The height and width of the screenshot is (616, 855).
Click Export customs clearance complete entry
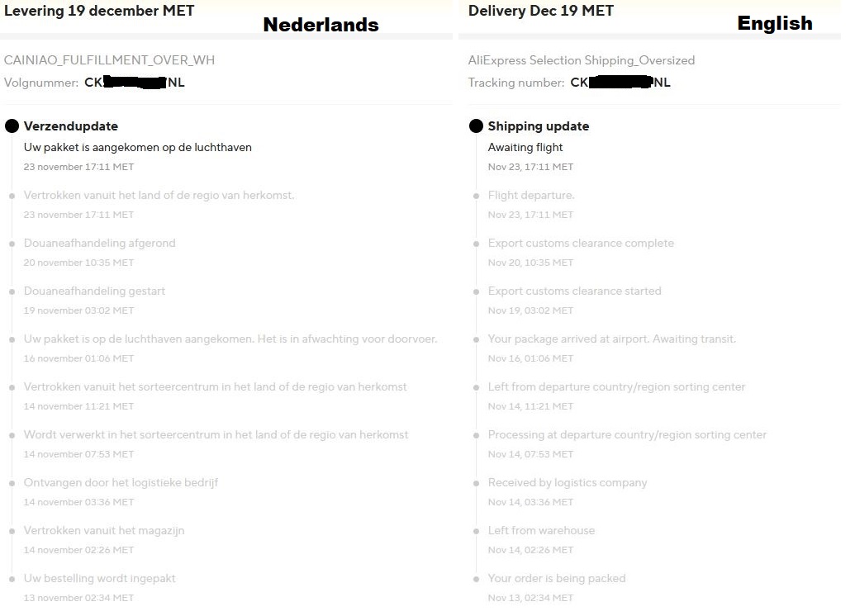[581, 243]
